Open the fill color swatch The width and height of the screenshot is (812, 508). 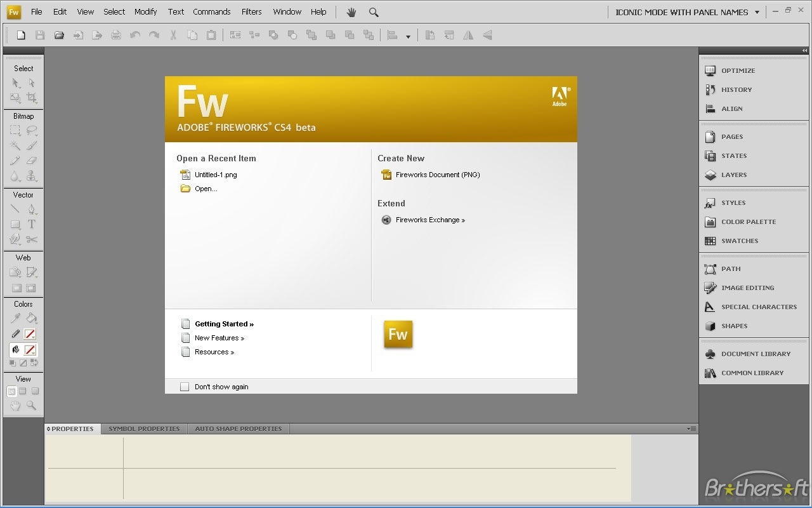pyautogui.click(x=30, y=350)
